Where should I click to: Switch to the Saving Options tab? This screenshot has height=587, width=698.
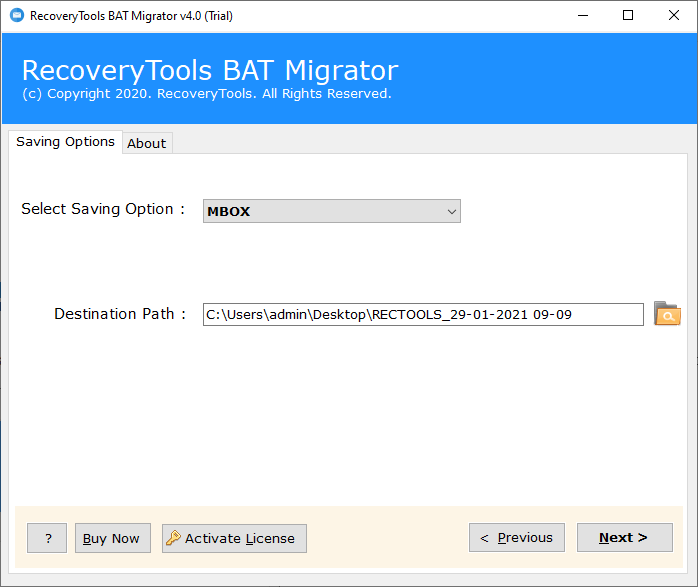click(x=65, y=142)
